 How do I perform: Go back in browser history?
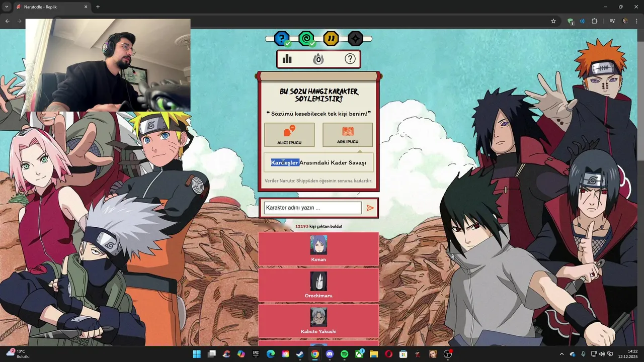[x=7, y=21]
